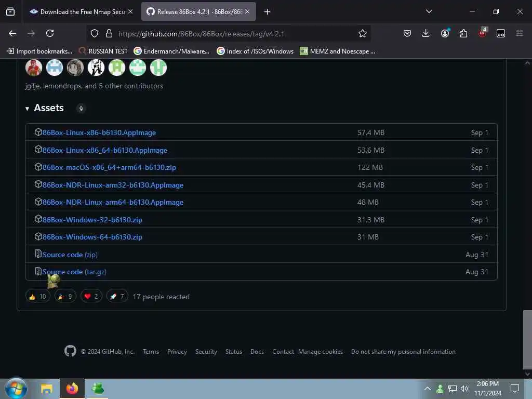Click the blue pixel contributor avatar
The image size is (532, 399).
coord(54,68)
